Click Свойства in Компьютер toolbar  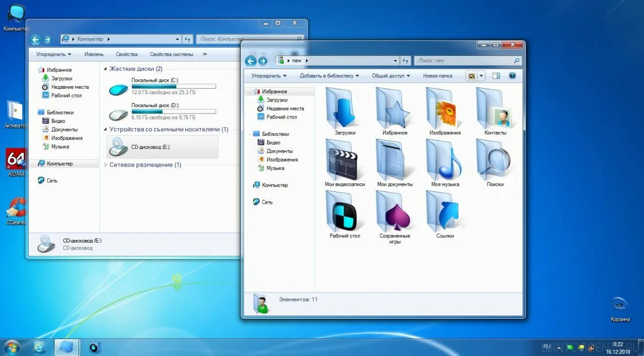(127, 55)
